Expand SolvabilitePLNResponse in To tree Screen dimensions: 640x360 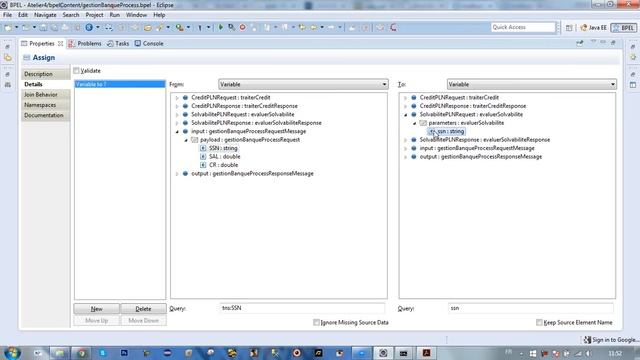[406, 140]
